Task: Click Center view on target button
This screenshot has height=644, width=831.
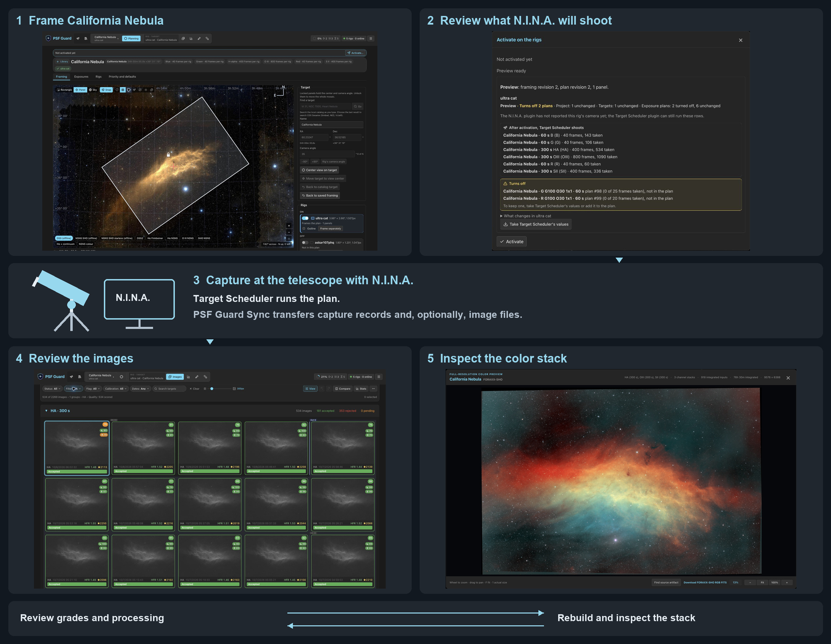Action: (x=319, y=170)
